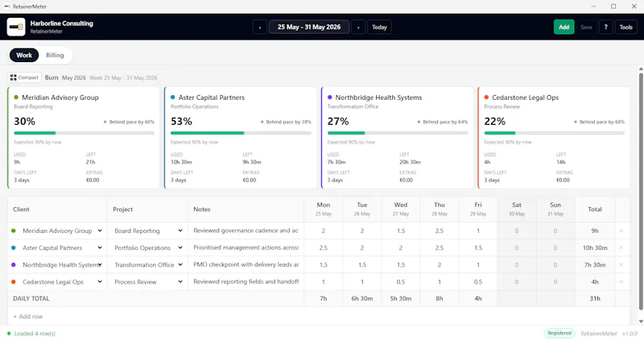The height and width of the screenshot is (341, 644).
Task: Click the green Add button
Action: click(x=564, y=27)
